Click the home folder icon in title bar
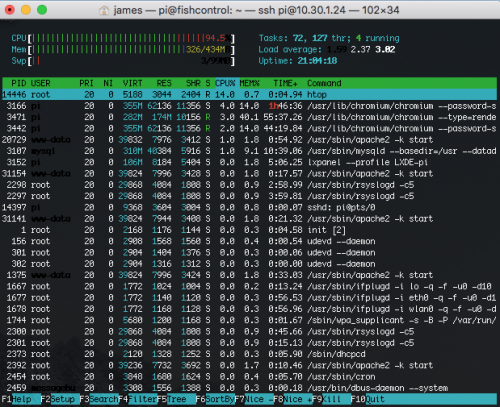Image resolution: width=500 pixels, height=407 pixels. point(104,10)
